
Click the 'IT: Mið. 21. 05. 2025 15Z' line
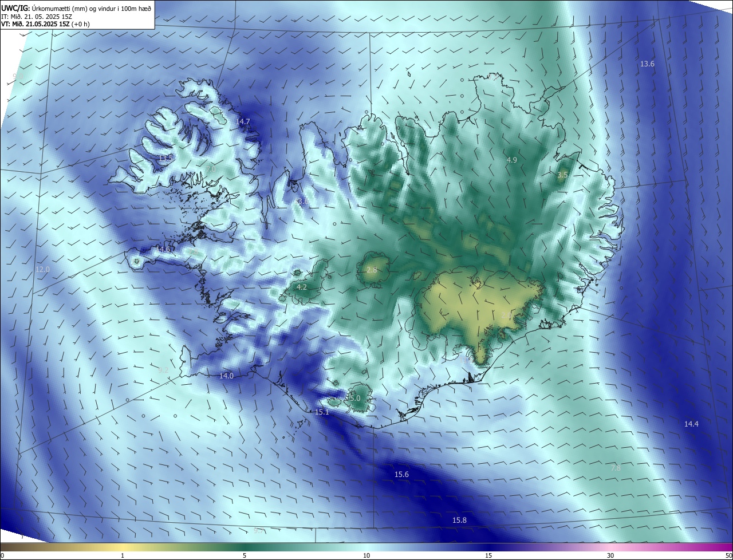pyautogui.click(x=36, y=17)
